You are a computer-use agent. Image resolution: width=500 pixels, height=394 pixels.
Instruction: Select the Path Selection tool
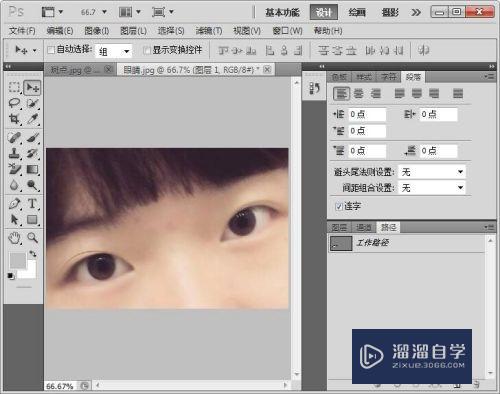coord(14,220)
